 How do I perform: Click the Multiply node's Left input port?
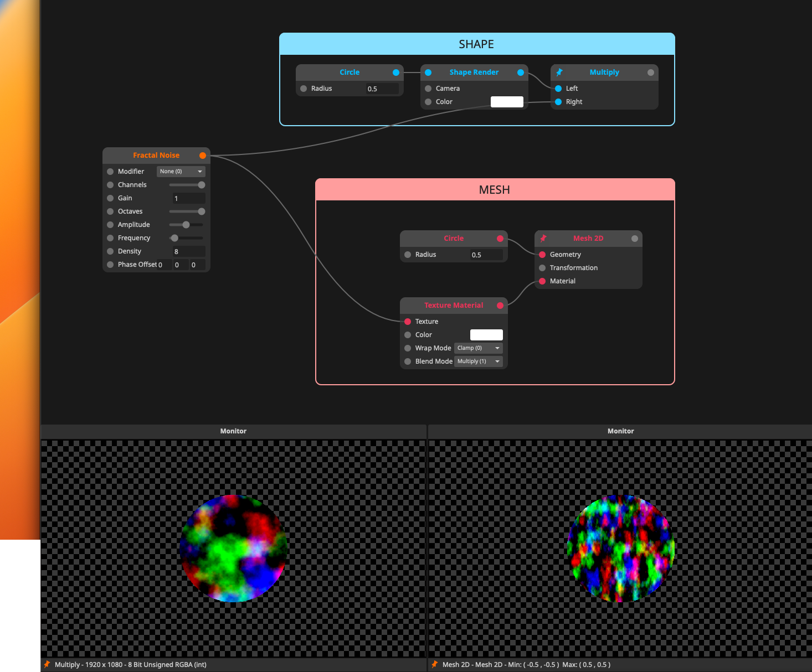click(x=558, y=89)
